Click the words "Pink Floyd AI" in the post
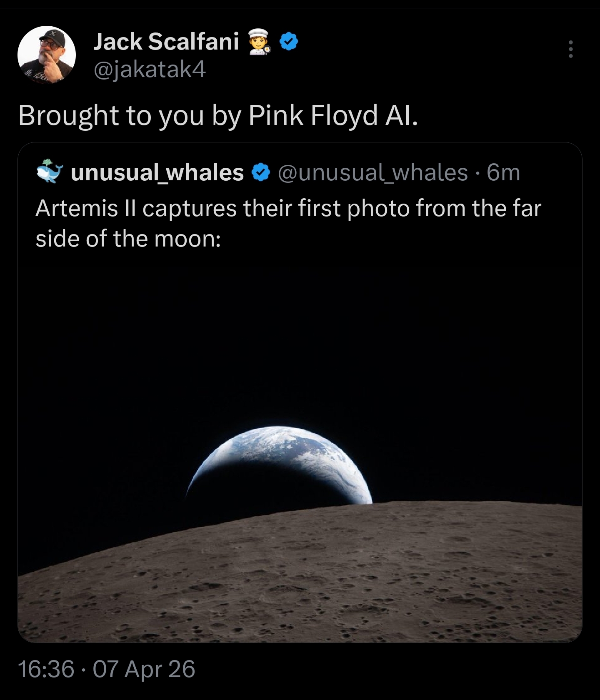This screenshot has height=700, width=600. pos(332,115)
